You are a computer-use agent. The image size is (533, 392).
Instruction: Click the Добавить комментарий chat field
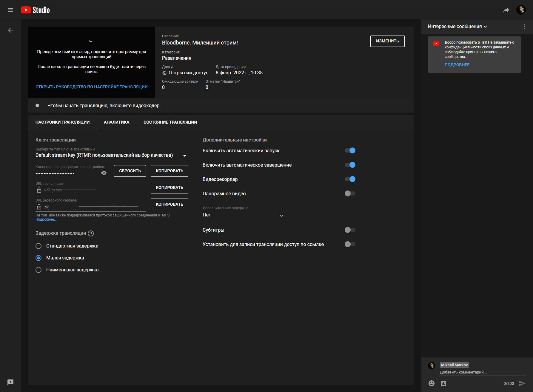[x=483, y=372]
